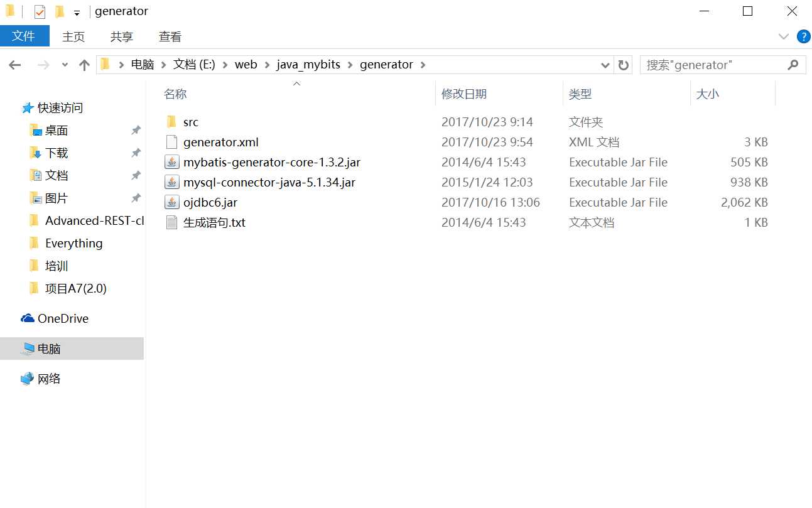This screenshot has width=812, height=508.
Task: Switch to the 主页 home tab
Action: click(73, 36)
